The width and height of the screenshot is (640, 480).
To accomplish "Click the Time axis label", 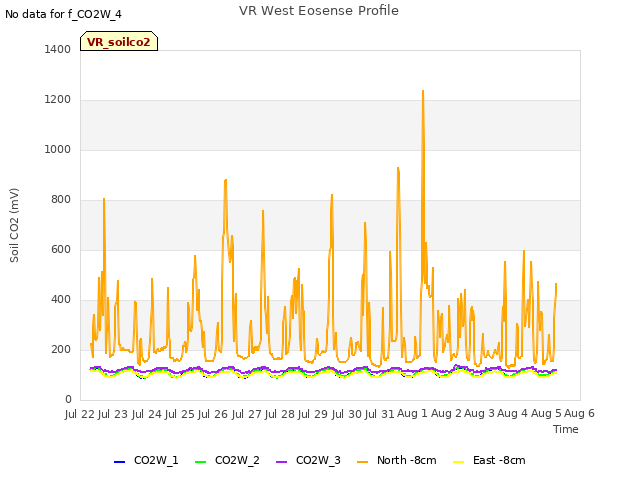I will [x=566, y=429].
